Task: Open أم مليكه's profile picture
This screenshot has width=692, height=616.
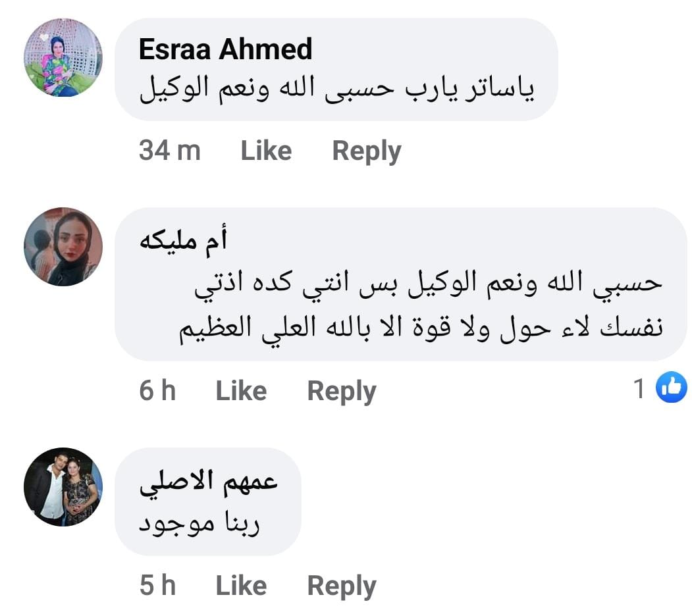Action: 63,247
